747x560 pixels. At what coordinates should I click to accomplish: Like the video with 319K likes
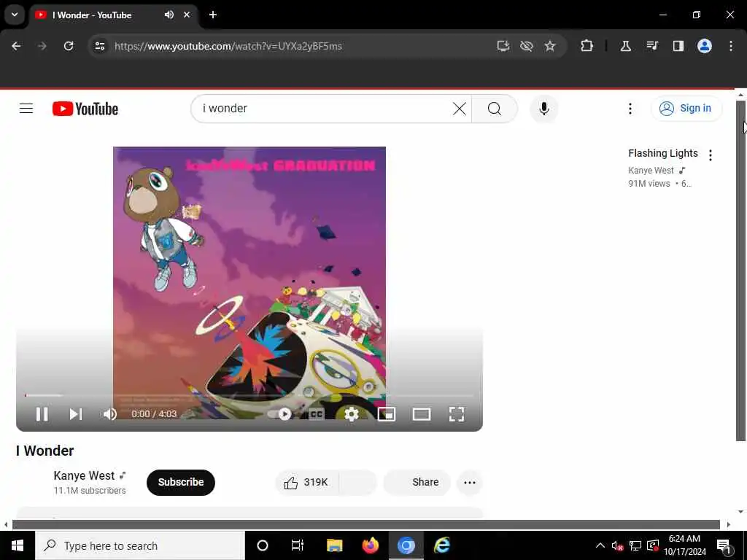click(306, 483)
